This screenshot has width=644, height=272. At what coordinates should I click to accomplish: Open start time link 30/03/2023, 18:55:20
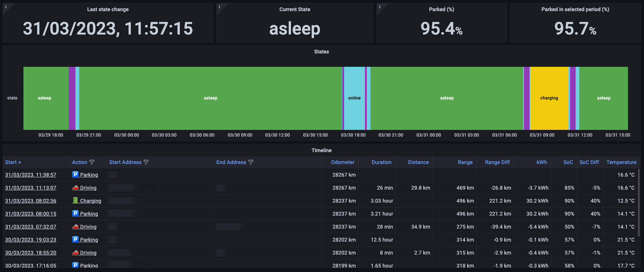pos(30,253)
